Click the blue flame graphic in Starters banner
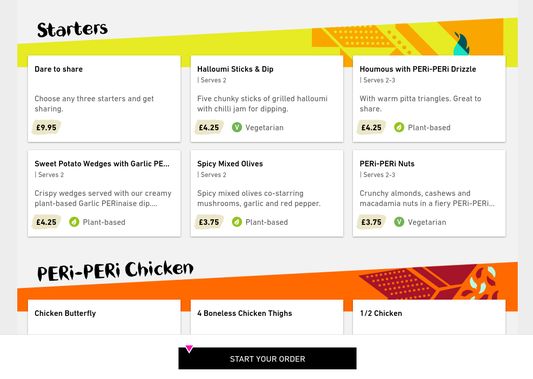This screenshot has width=533, height=379. [x=462, y=44]
